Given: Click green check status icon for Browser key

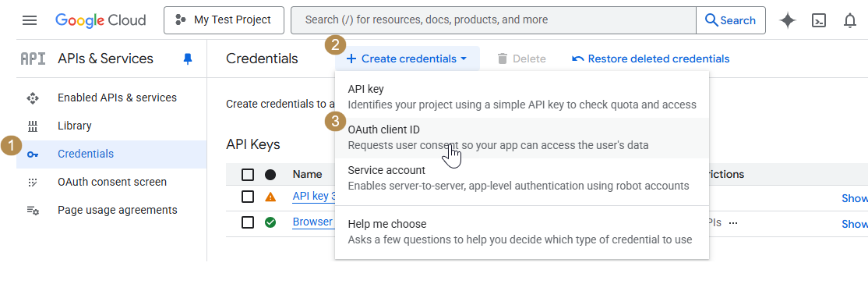Looking at the screenshot, I should [270, 222].
